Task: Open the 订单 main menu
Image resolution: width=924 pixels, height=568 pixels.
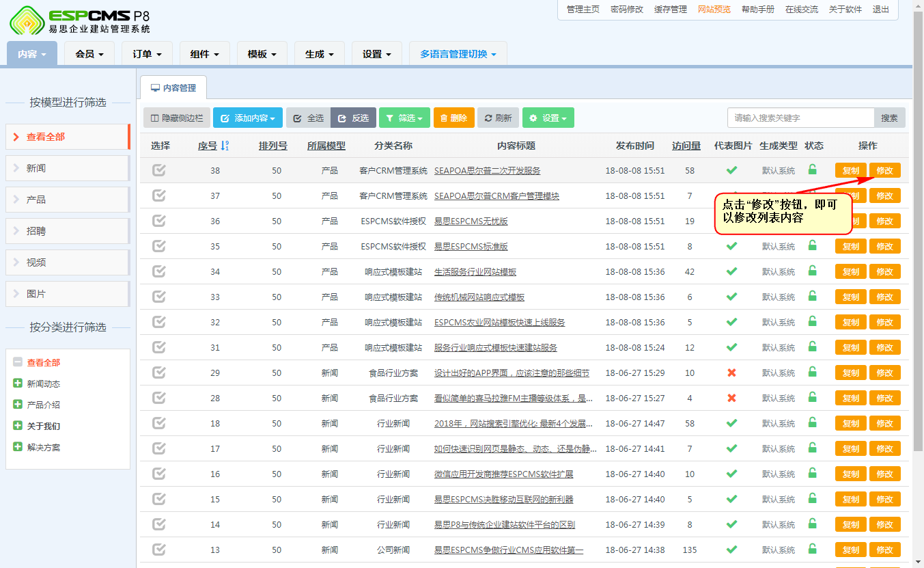Action: click(147, 54)
